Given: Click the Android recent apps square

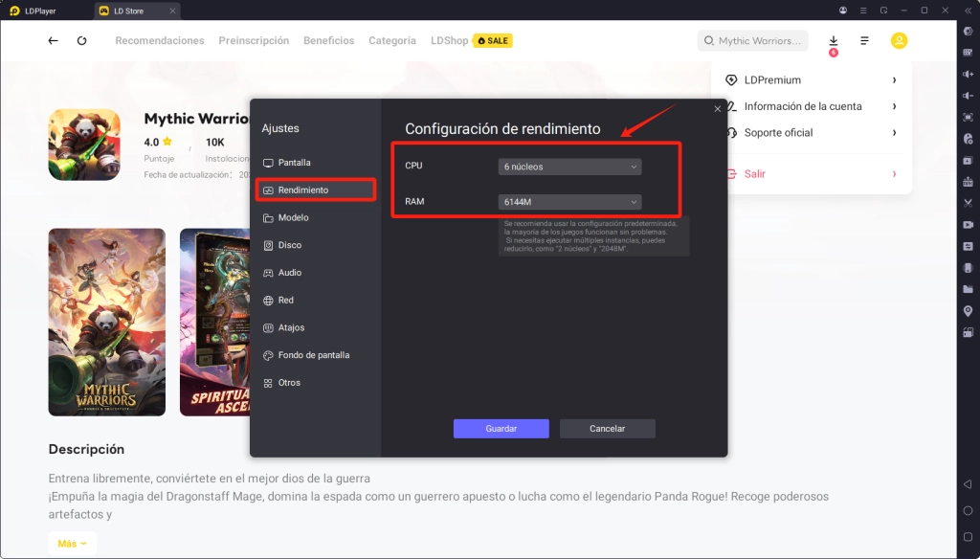Looking at the screenshot, I should pyautogui.click(x=969, y=537).
